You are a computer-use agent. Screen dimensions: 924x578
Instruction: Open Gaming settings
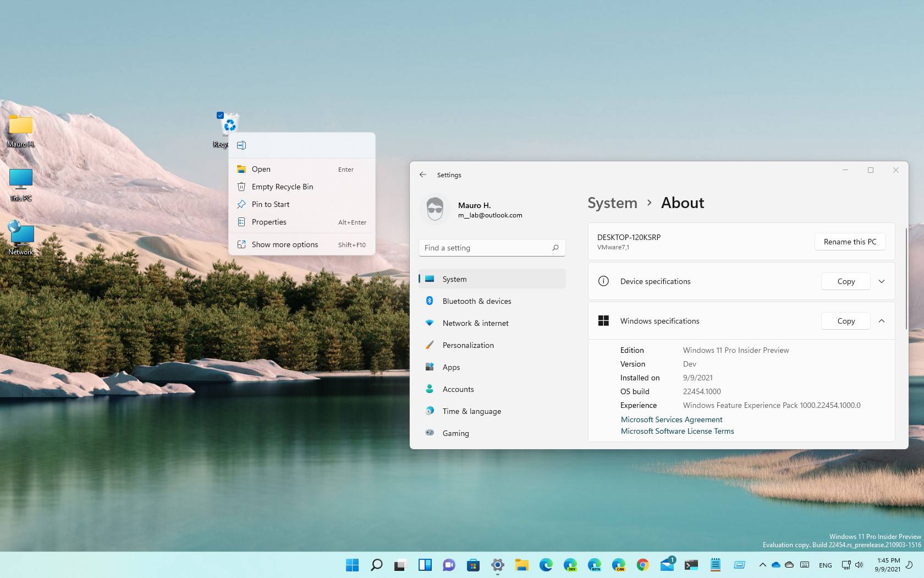point(455,433)
